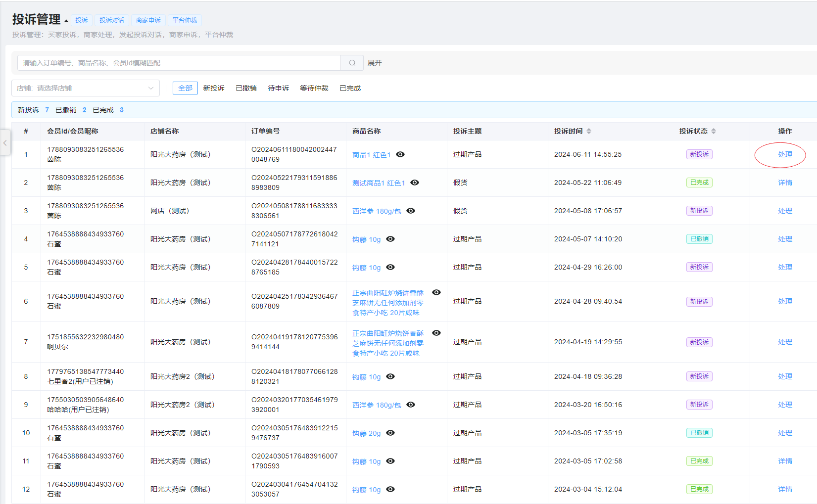
Task: Switch to the 投诉 top tab
Action: tap(82, 20)
